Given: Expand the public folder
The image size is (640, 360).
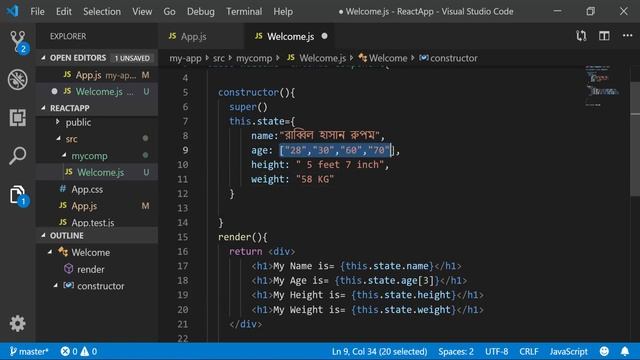Looking at the screenshot, I should point(58,122).
